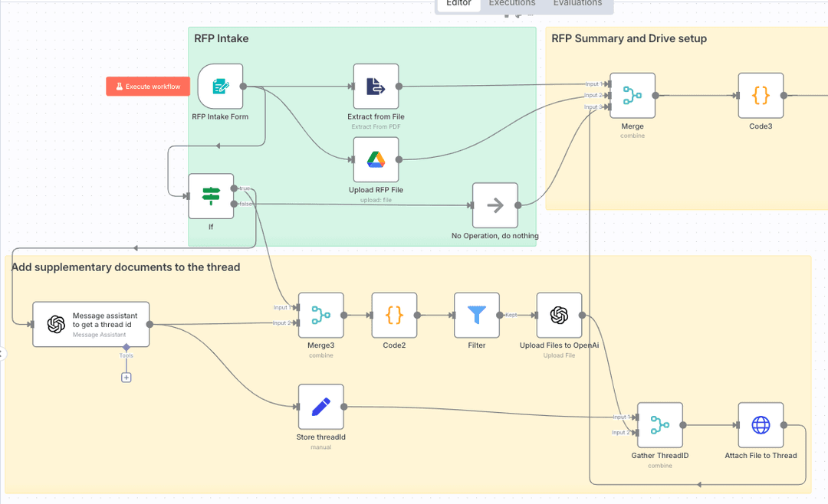Click the No Operation arrow node

point(495,205)
